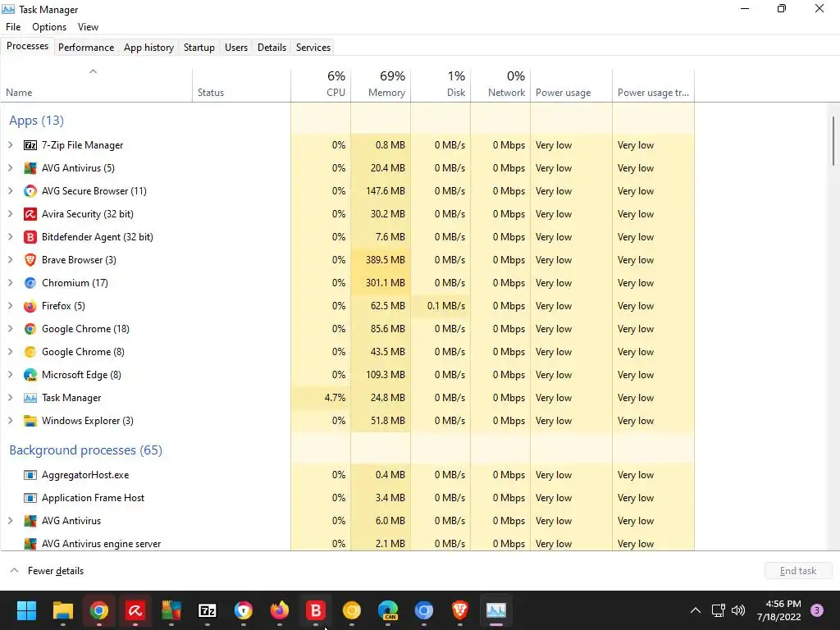Open the notification badge showing 3

817,610
